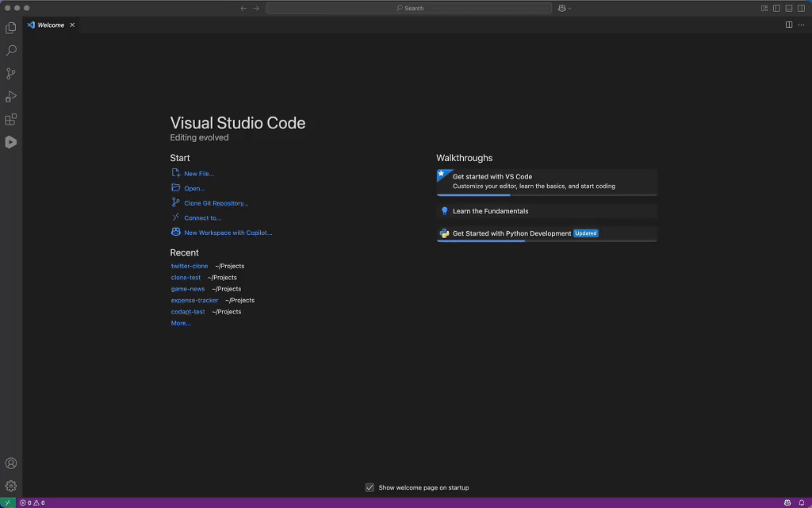
Task: Toggle the bottom Panel visibility
Action: click(x=789, y=8)
